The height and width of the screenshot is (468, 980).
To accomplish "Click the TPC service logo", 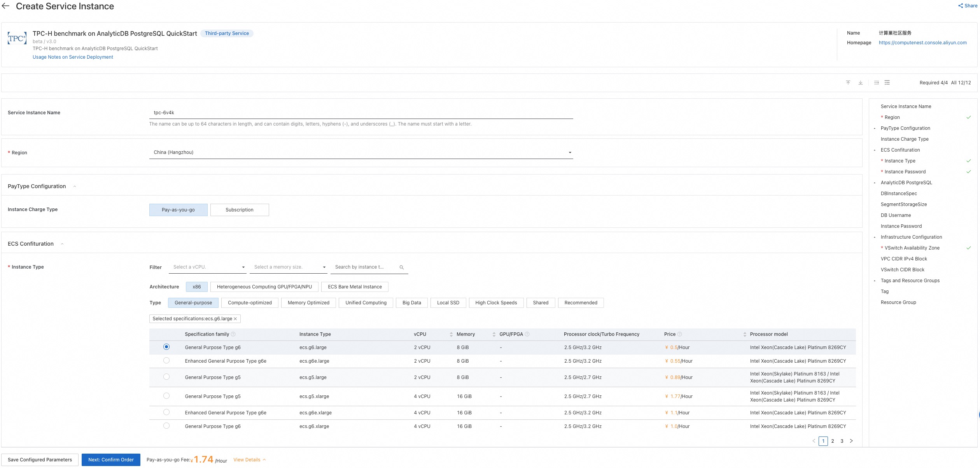I will [17, 38].
